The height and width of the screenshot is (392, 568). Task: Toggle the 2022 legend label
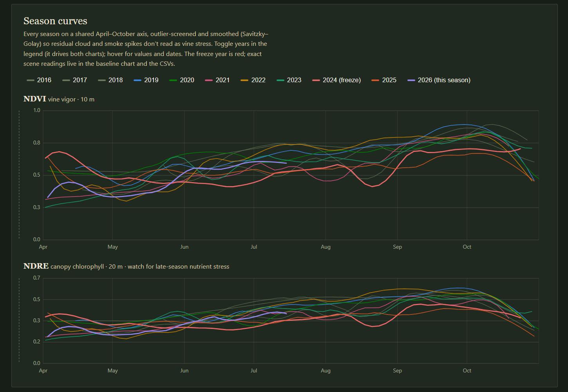(x=253, y=80)
